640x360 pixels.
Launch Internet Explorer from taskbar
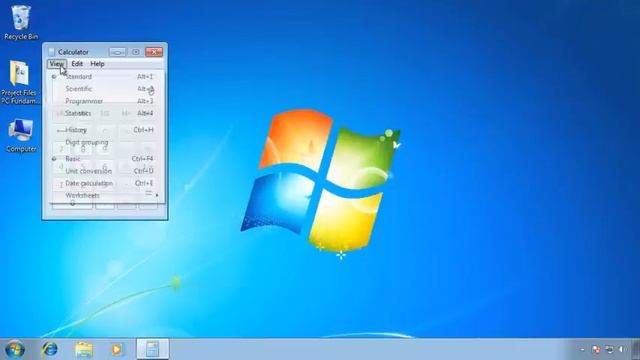(50, 349)
